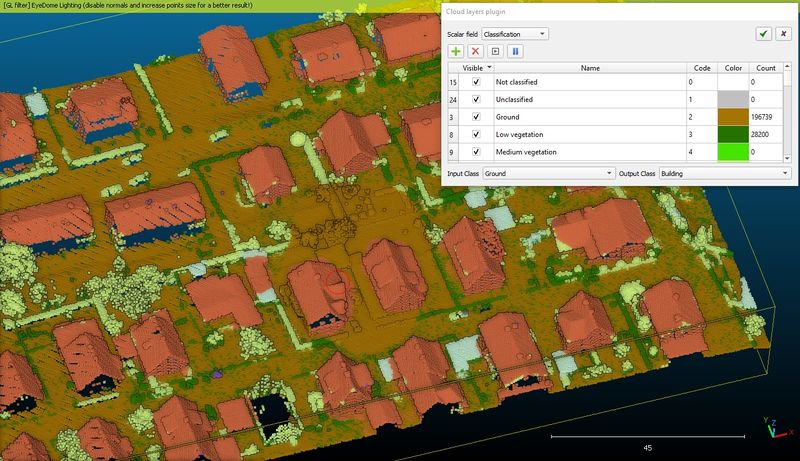Click the Visible column header sort arrow
The width and height of the screenshot is (800, 461).
(x=489, y=67)
